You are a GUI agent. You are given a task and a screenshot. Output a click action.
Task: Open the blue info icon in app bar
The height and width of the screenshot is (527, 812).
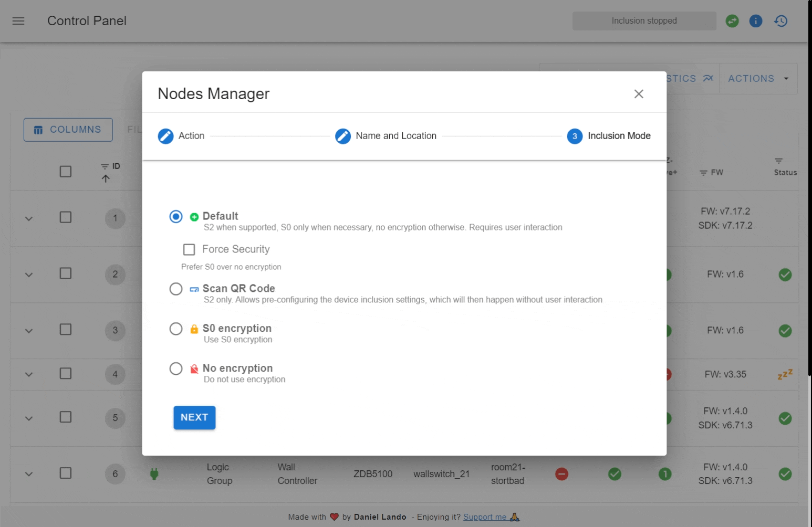[x=756, y=21]
